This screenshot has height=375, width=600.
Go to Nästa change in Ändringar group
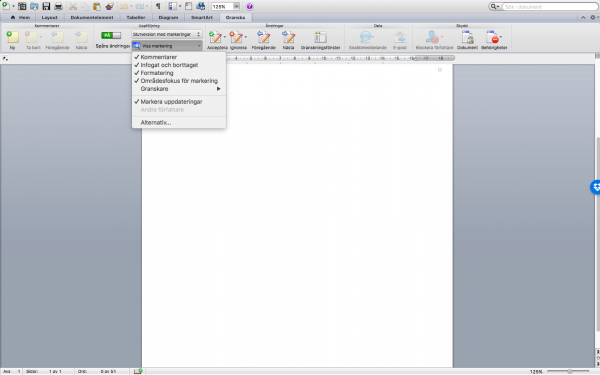[x=288, y=40]
